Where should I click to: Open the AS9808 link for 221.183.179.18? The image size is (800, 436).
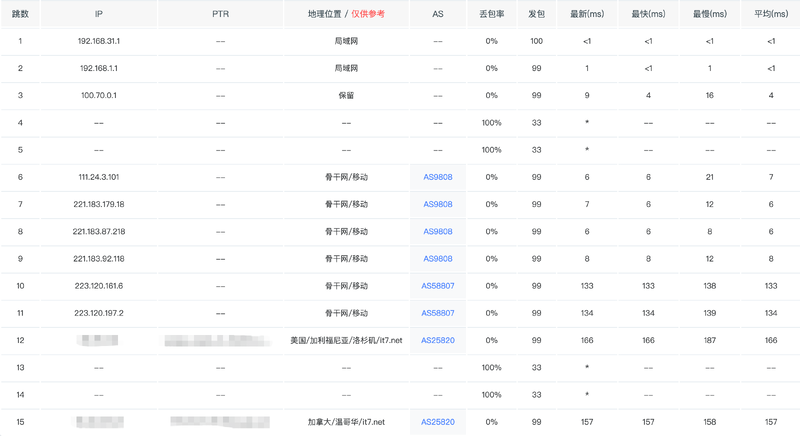click(438, 204)
